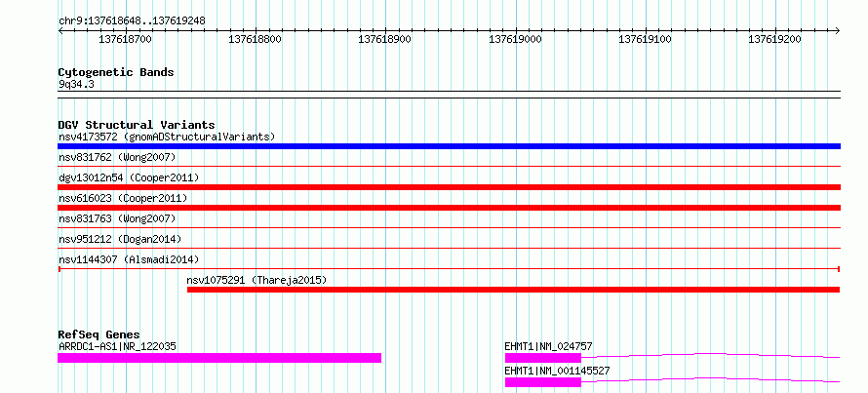Click the EHMT1 NM_001145527 exon block
The width and height of the screenshot is (868, 393).
(543, 382)
